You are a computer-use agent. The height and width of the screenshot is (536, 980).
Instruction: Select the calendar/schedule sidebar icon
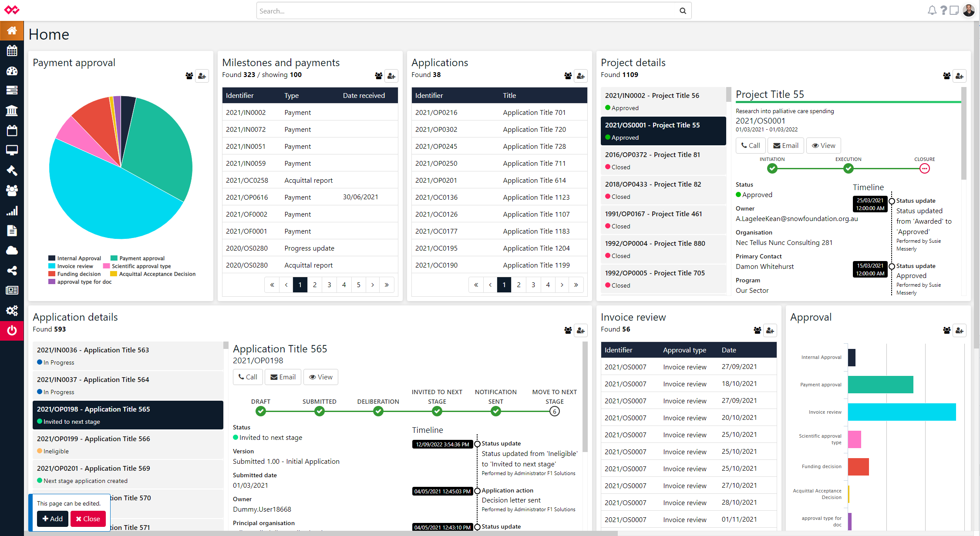click(x=13, y=50)
